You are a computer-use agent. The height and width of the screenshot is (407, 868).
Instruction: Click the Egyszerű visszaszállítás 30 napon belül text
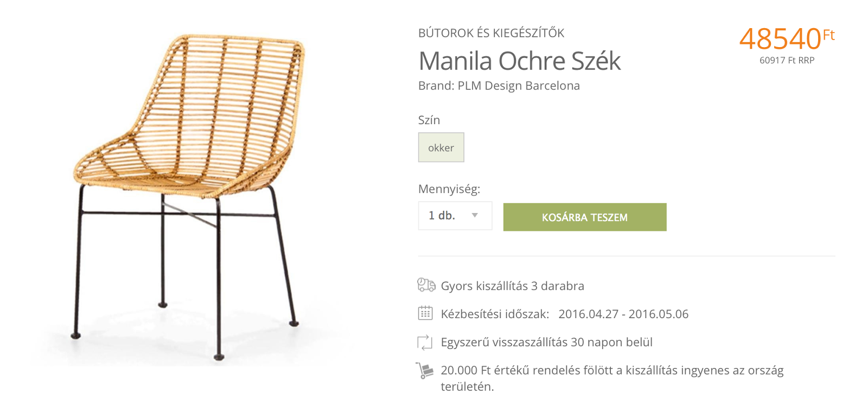546,342
